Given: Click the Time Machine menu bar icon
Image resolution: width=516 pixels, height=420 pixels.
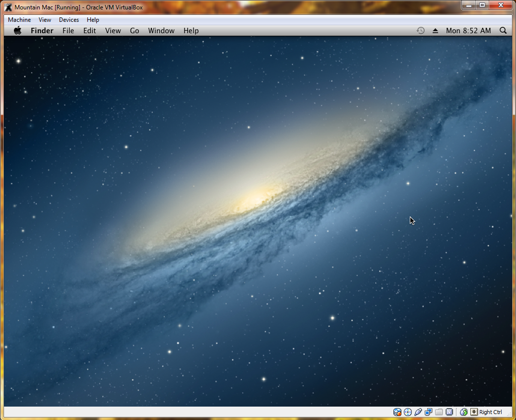Looking at the screenshot, I should 420,31.
